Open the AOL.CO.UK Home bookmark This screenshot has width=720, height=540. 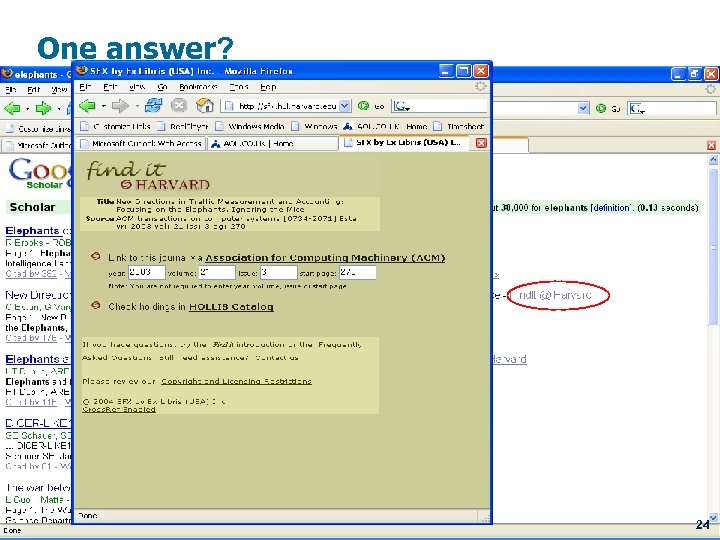click(x=386, y=126)
